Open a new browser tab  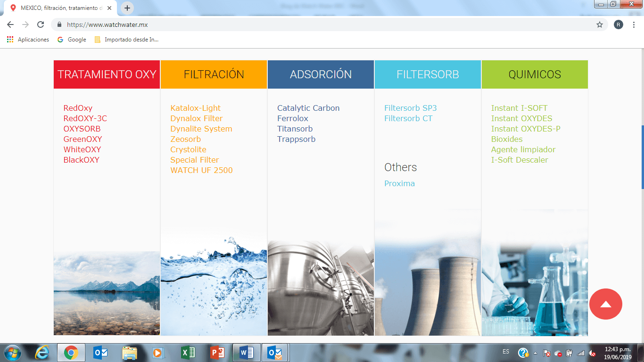(x=127, y=8)
